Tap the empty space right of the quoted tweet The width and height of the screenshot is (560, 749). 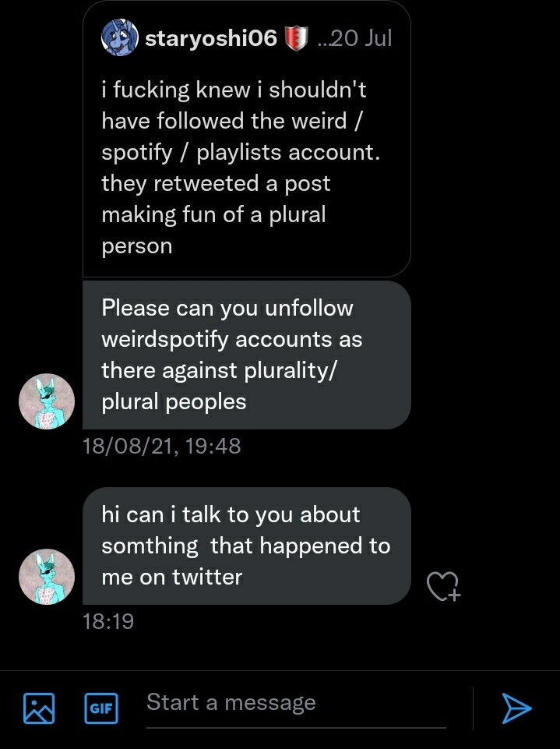[483, 140]
